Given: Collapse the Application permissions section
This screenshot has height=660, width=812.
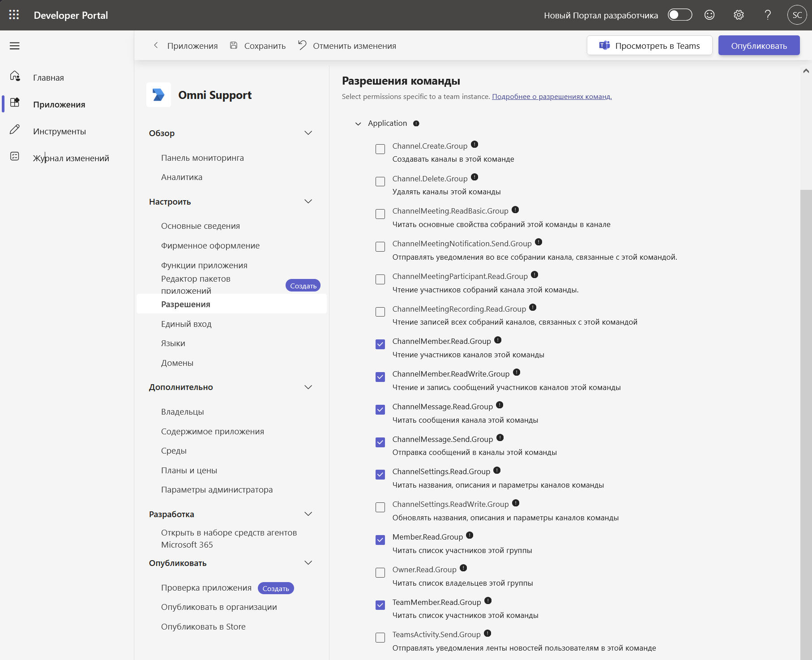Looking at the screenshot, I should click(x=358, y=124).
